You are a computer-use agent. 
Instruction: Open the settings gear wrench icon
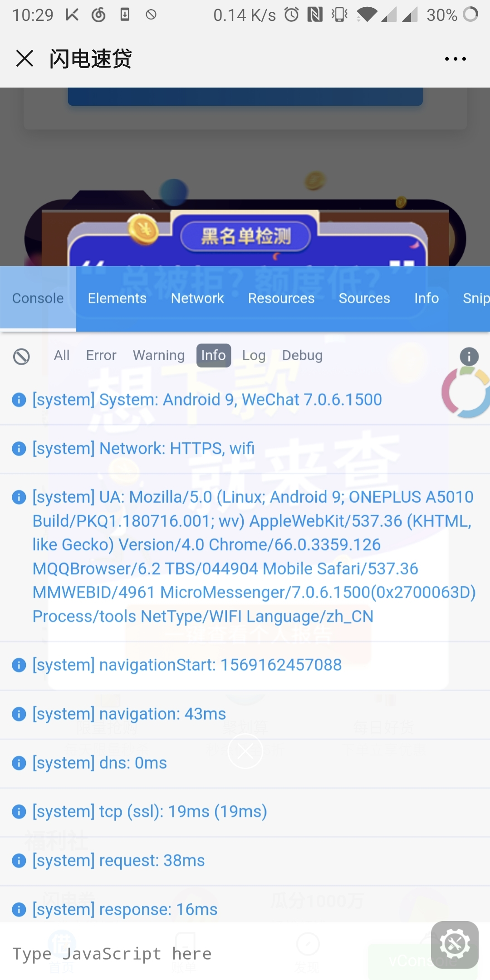pos(455,945)
